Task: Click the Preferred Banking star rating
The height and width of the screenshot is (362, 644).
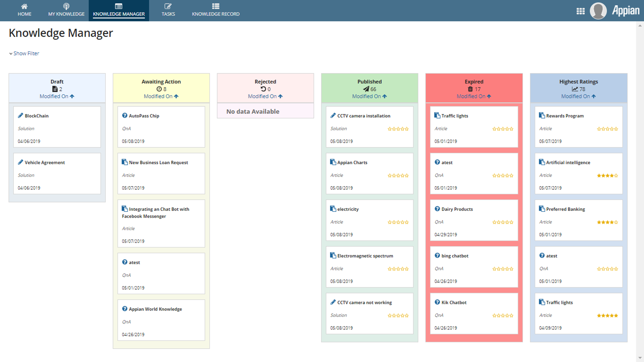Action: pyautogui.click(x=607, y=222)
